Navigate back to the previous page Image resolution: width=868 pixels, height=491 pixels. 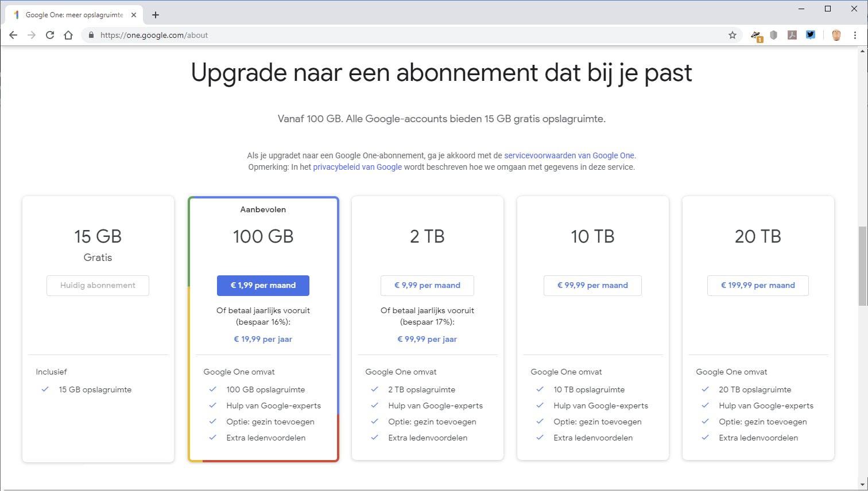[x=13, y=35]
